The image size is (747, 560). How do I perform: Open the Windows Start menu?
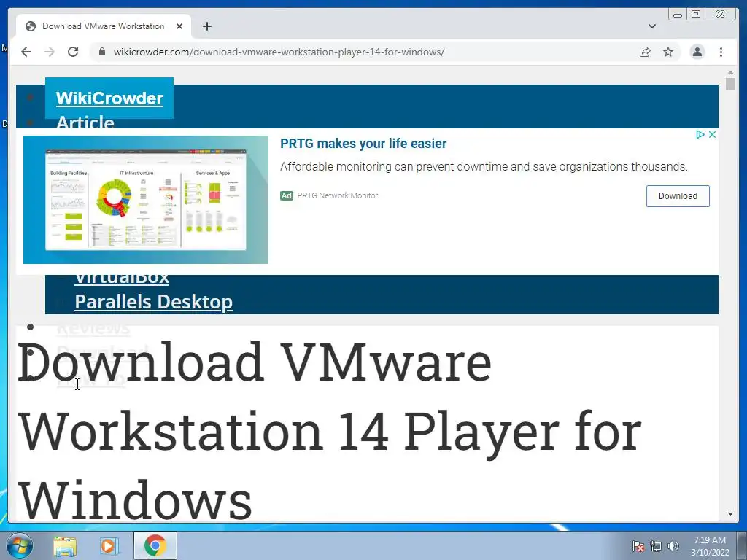click(19, 545)
